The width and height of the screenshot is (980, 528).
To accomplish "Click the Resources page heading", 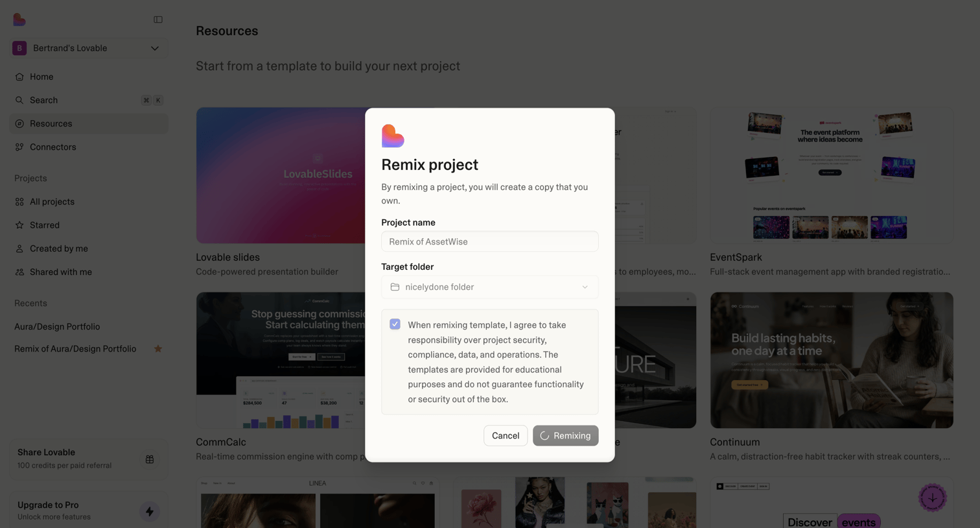I will (227, 30).
